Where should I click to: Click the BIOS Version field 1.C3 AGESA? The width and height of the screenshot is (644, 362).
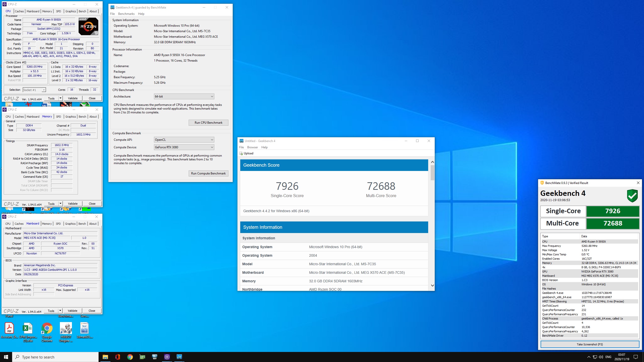[x=60, y=270]
